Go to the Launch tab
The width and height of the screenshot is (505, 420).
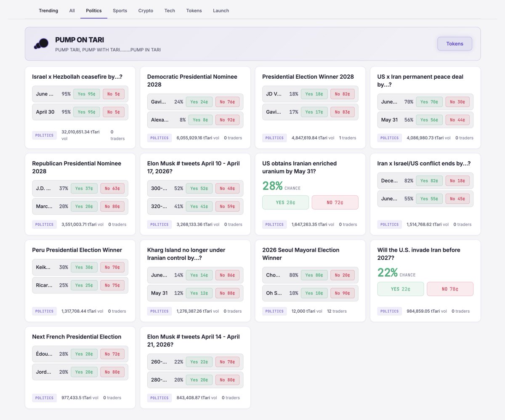pos(221,11)
